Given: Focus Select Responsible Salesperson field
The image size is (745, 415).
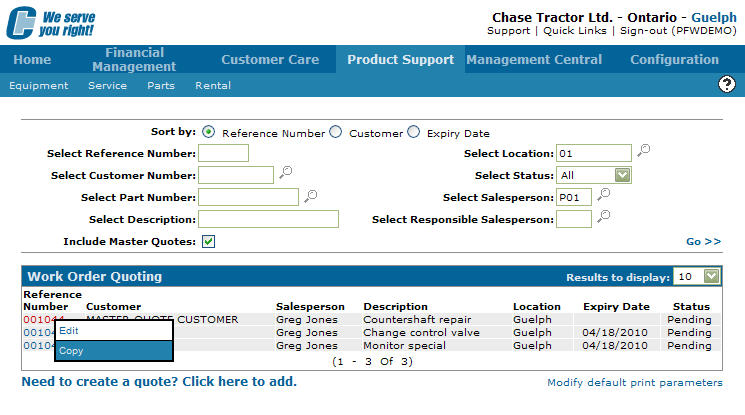Looking at the screenshot, I should pyautogui.click(x=574, y=219).
